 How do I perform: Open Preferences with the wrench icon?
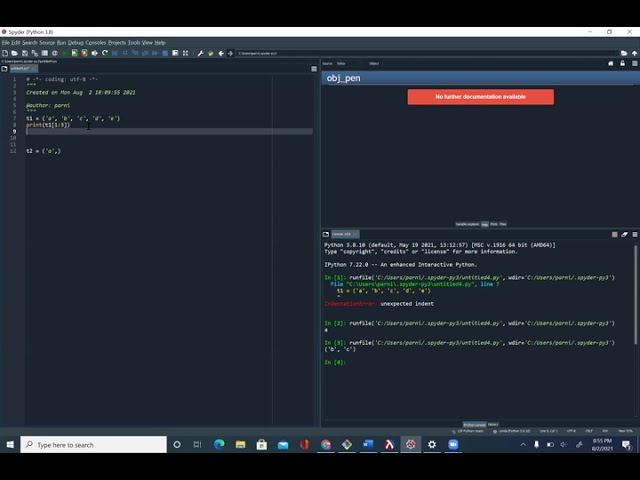tap(200, 53)
